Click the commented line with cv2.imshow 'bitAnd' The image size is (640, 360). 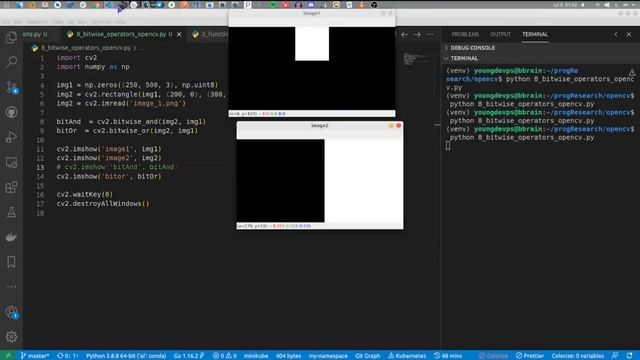point(116,167)
